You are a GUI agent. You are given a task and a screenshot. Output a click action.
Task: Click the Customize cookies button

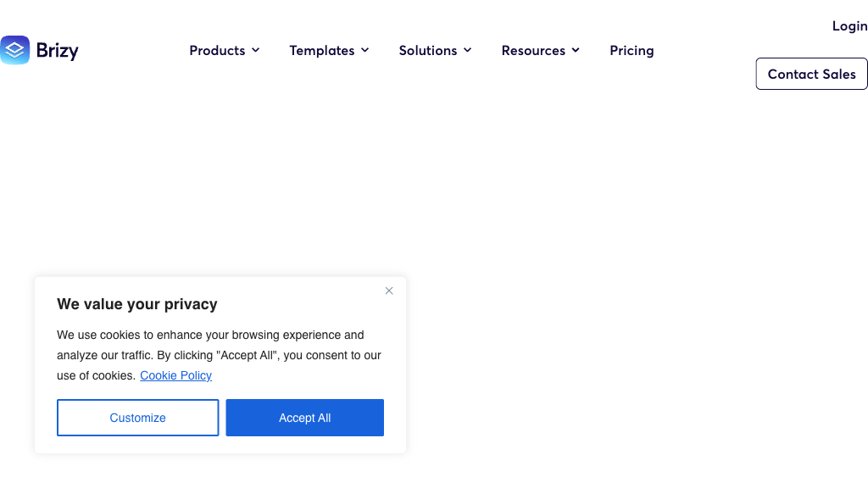(x=137, y=418)
